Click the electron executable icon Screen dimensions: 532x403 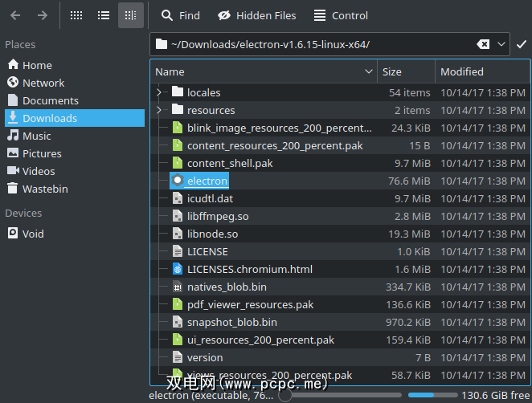point(178,181)
